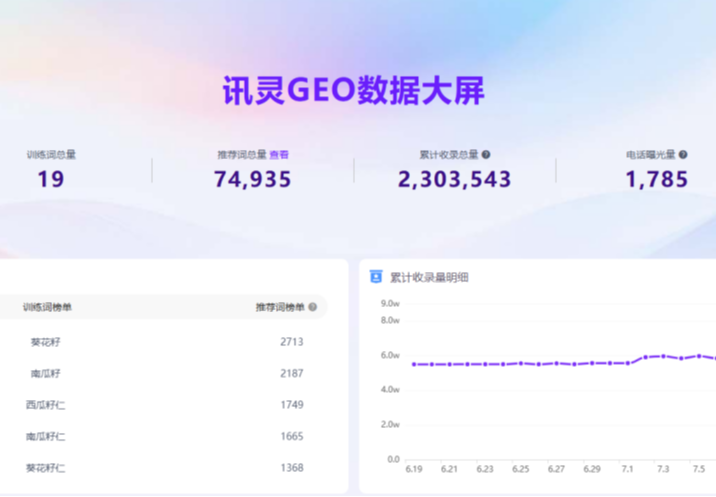Image resolution: width=716 pixels, height=497 pixels.
Task: Click the 葵花籽仁 row name
Action: point(45,468)
